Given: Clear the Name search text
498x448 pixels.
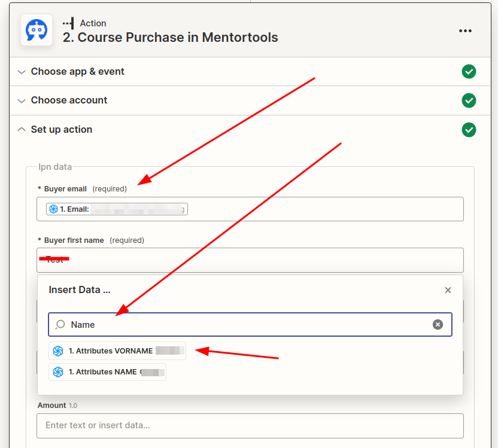Looking at the screenshot, I should tap(438, 324).
